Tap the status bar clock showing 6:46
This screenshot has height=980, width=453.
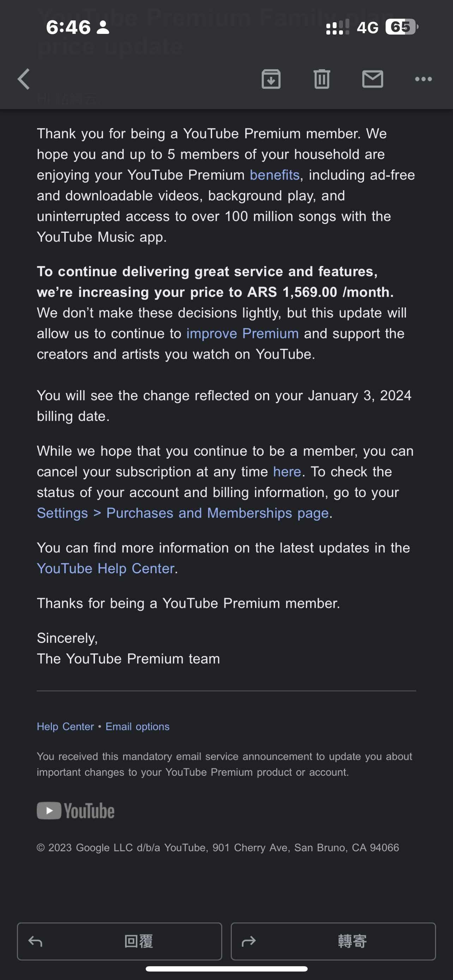coord(68,27)
